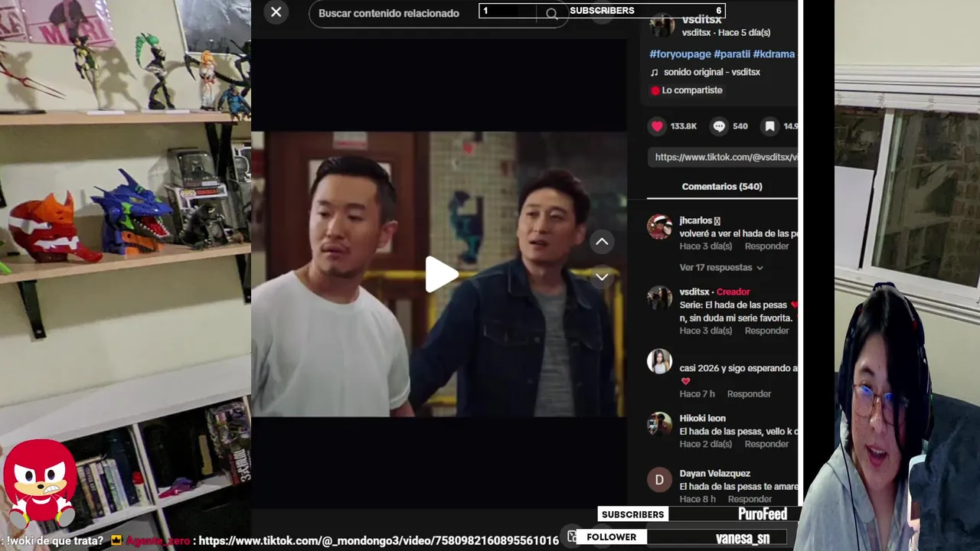Click the jhcarlos username
The width and height of the screenshot is (980, 551).
[x=700, y=220]
